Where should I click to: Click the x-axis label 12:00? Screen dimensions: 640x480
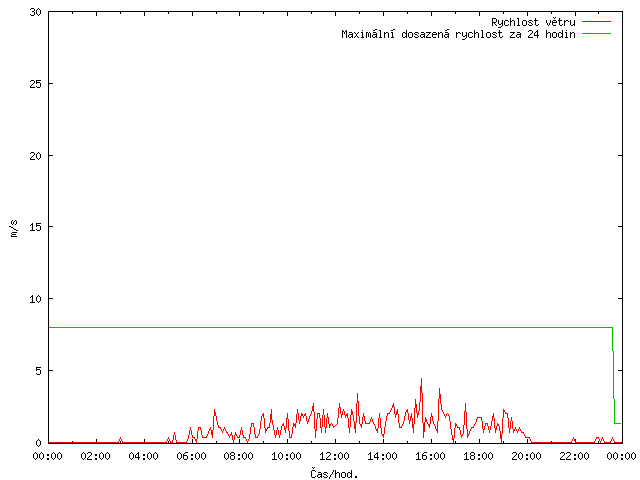335,456
